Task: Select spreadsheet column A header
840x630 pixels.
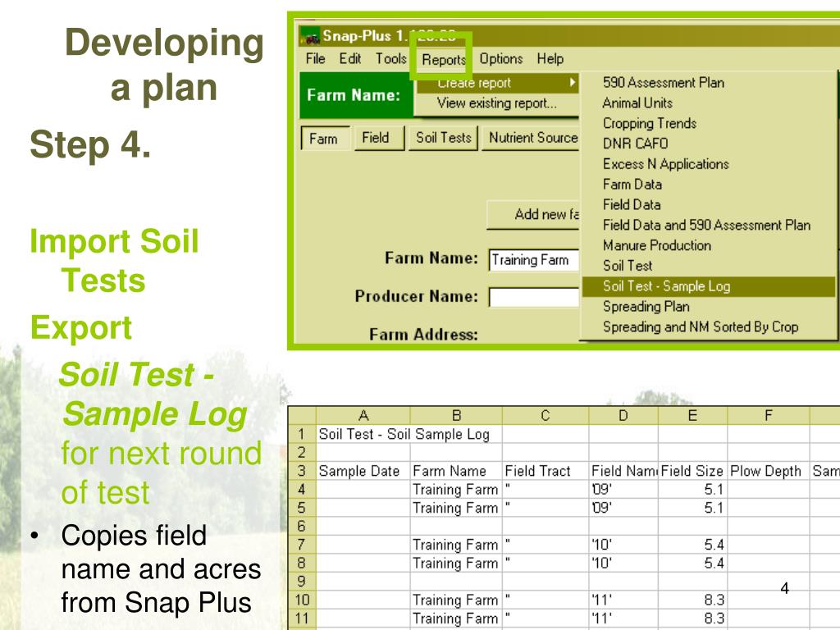Action: (363, 415)
